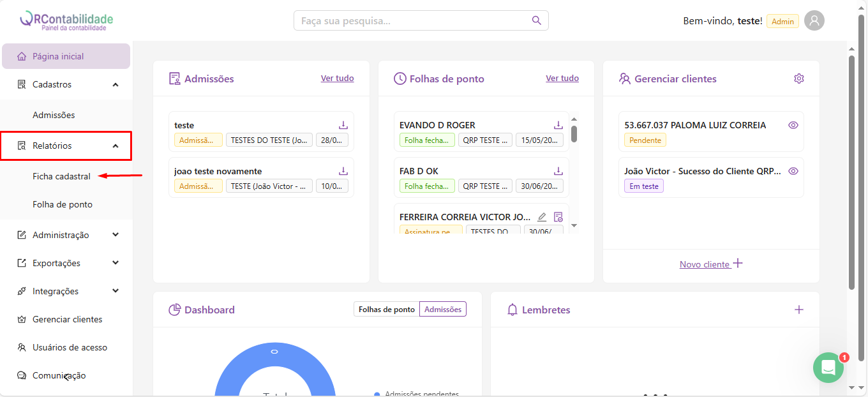This screenshot has width=868, height=397.
Task: Download the joao teste novamente admission
Action: tap(343, 171)
